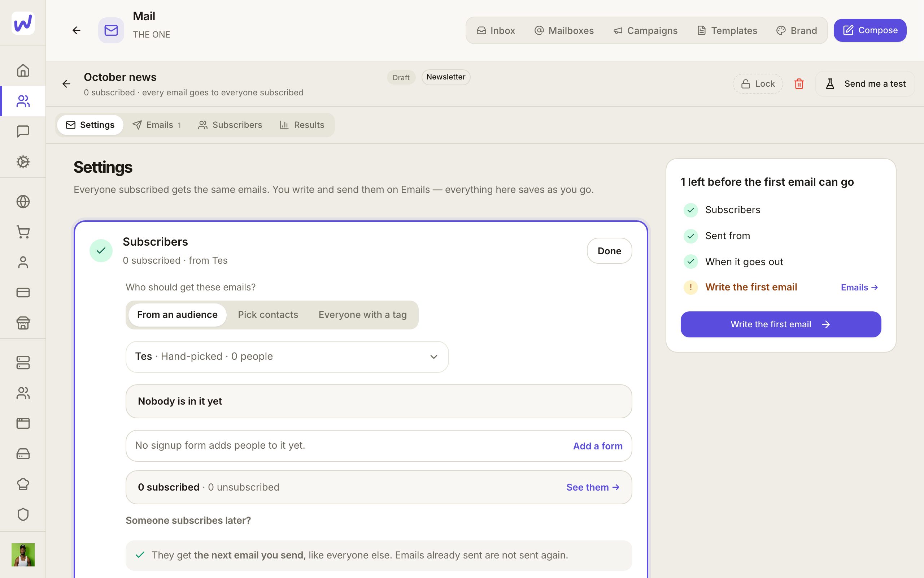Select the From an audience option

pos(177,315)
